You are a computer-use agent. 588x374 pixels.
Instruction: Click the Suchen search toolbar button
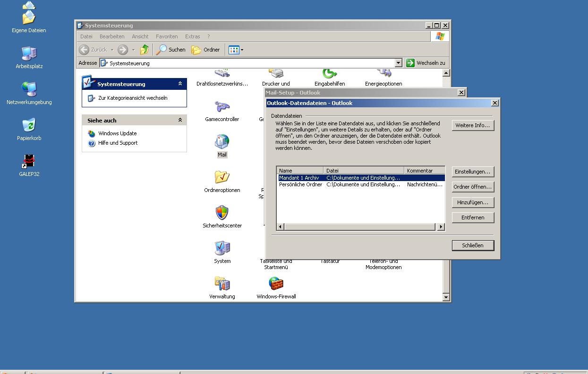[x=171, y=50]
